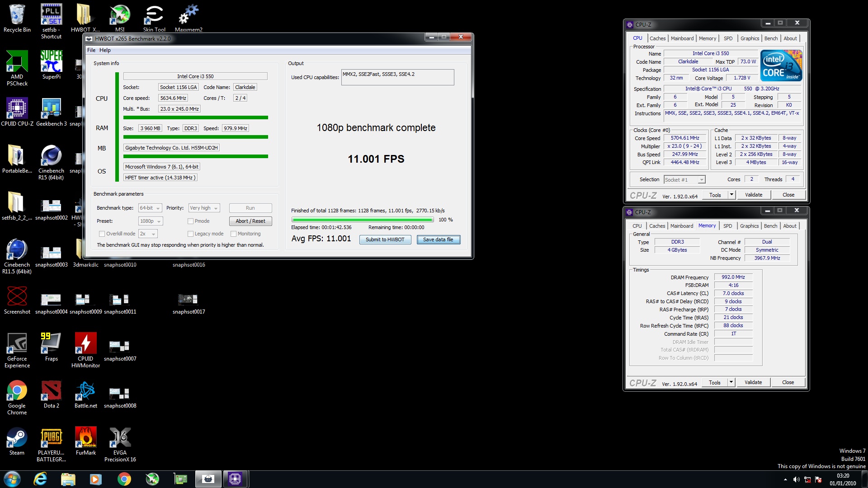Click Used CPU capabilities text box
868x488 pixels.
(x=397, y=77)
